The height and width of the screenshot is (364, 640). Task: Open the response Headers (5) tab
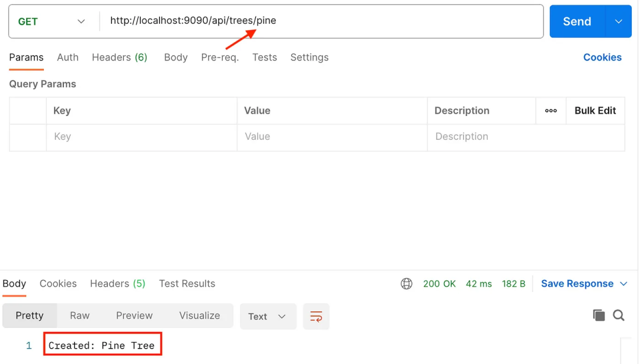pyautogui.click(x=117, y=284)
